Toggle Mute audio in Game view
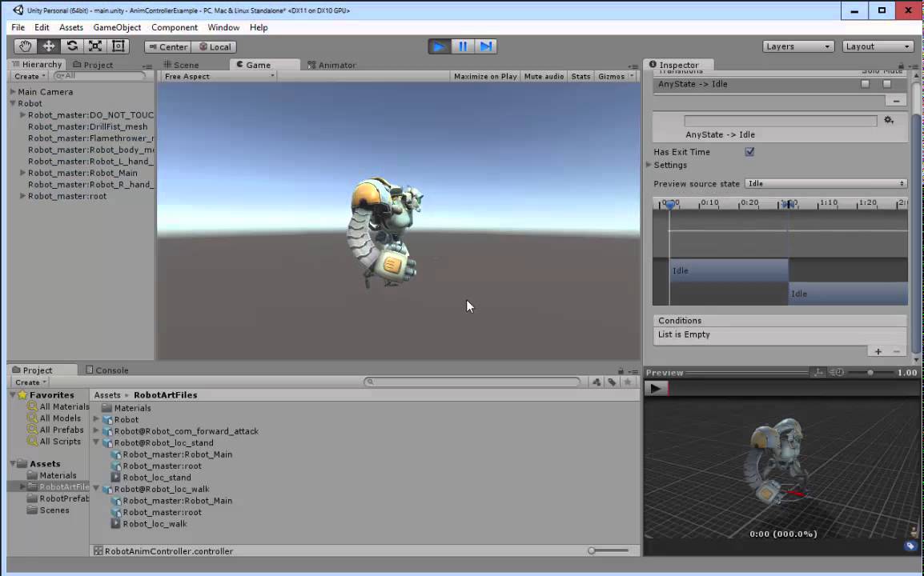 [544, 77]
